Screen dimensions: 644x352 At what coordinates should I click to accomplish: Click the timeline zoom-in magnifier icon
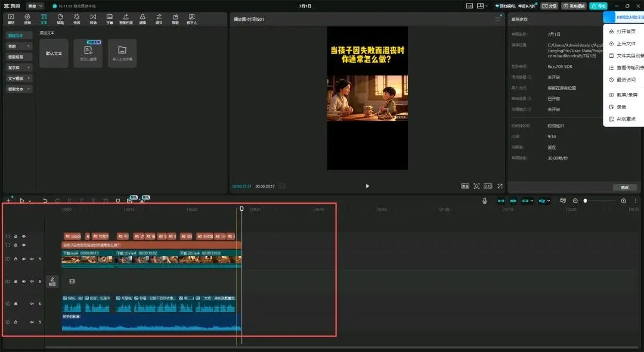coord(624,201)
